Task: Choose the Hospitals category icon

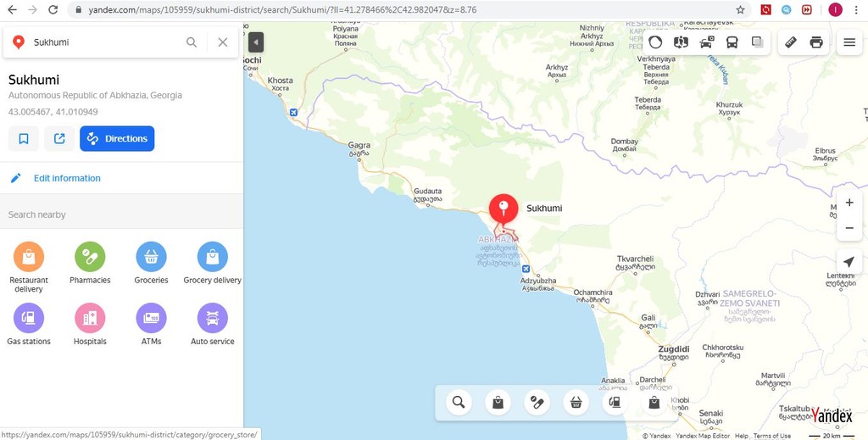Action: (90, 318)
